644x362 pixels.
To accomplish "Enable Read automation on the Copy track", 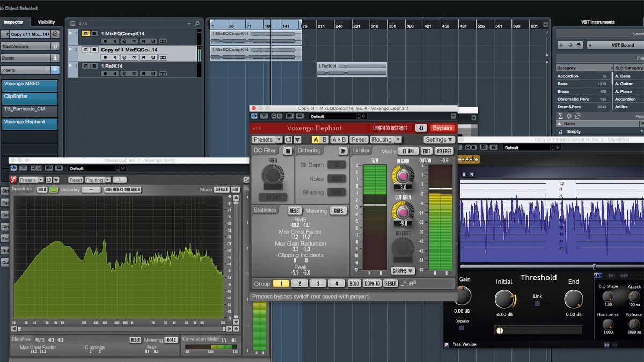I will click(x=144, y=57).
